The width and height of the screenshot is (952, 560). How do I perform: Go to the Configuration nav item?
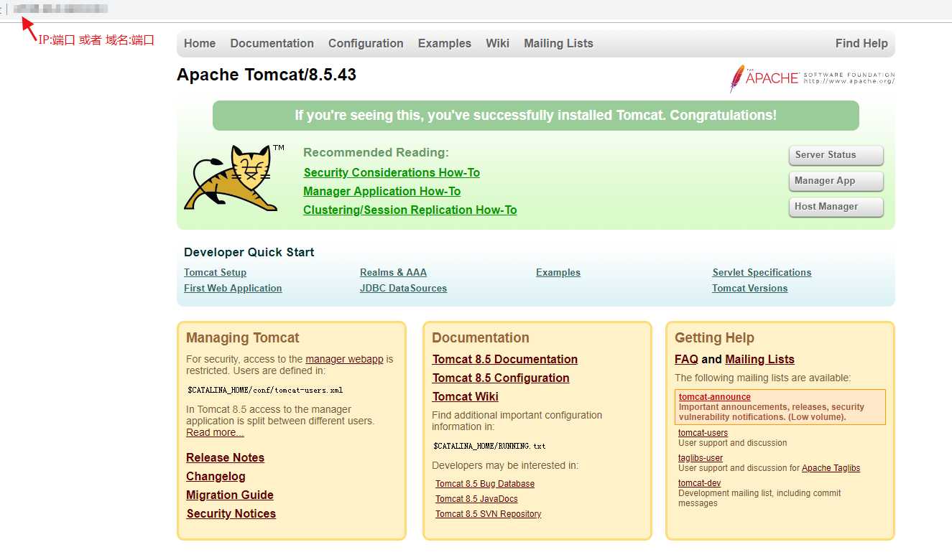[366, 43]
